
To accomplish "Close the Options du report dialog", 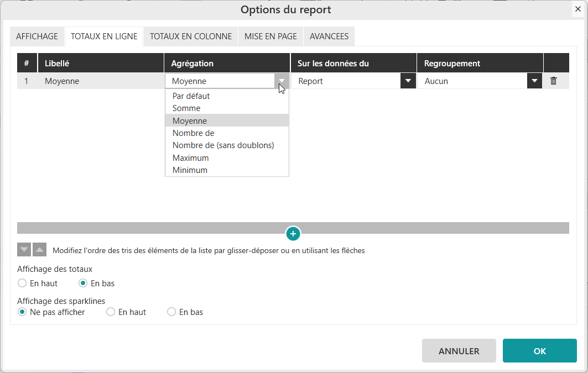I will 577,9.
